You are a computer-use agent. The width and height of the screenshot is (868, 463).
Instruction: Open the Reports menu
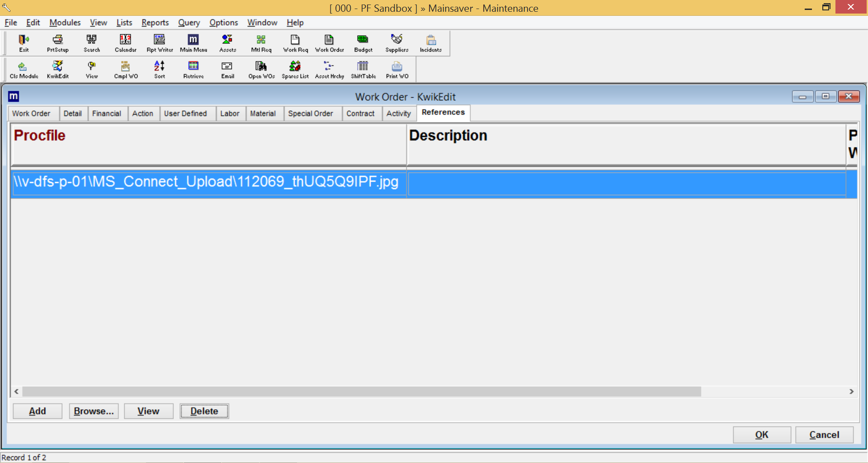coord(155,23)
